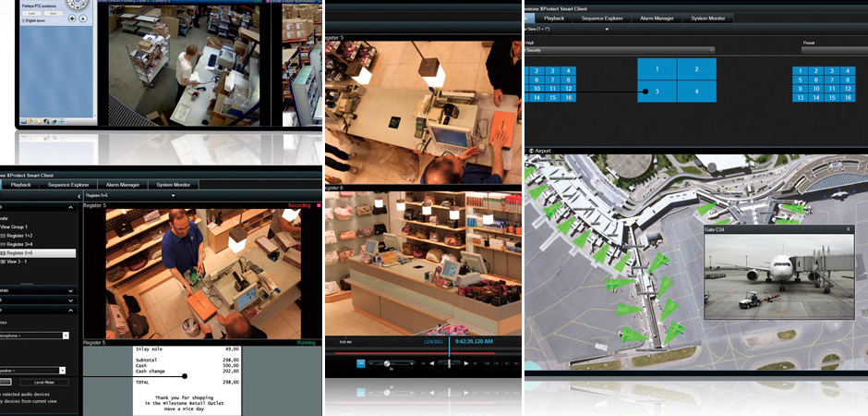Viewport: 868px width, 416px height.
Task: Open Alarm Manager tab in the video wall window
Action: click(x=657, y=18)
